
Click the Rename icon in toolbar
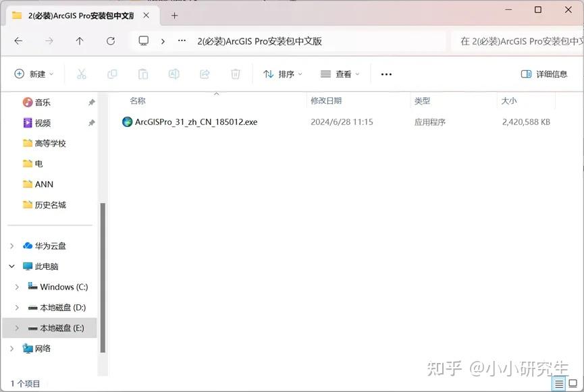[x=174, y=74]
